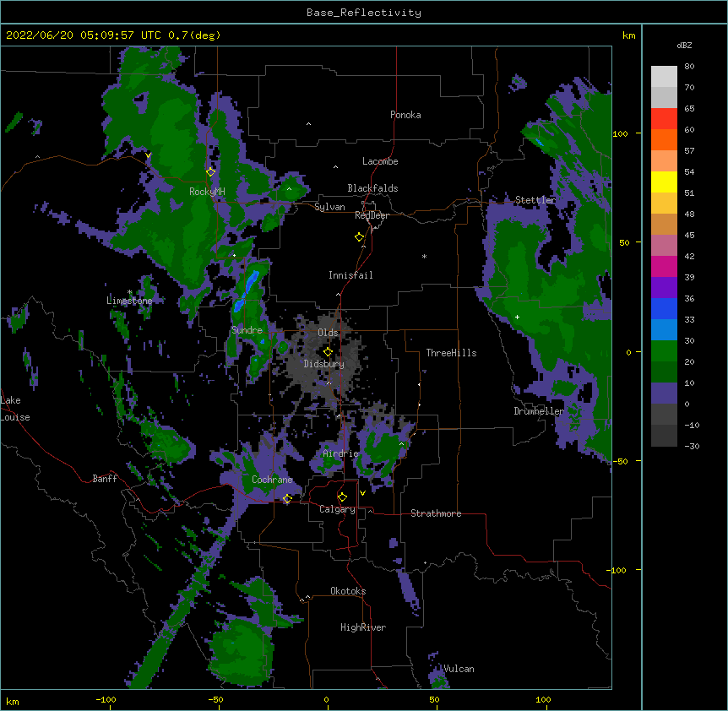Click the Didsbury town label
728x711 pixels.
(324, 364)
